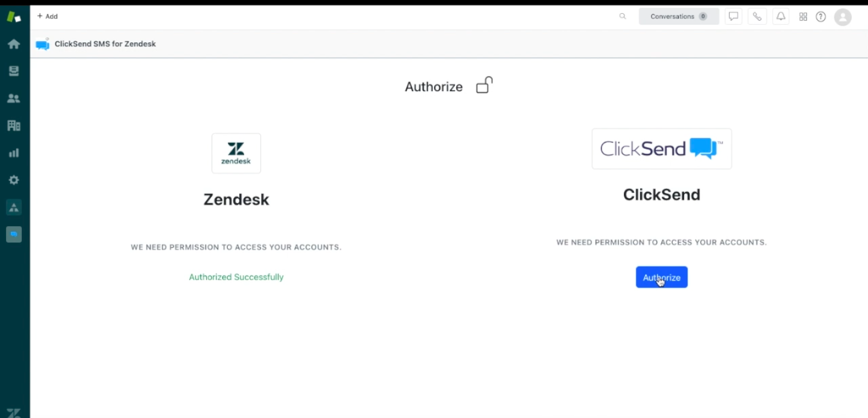Open the user profile avatar
The image size is (868, 418).
[x=843, y=17]
